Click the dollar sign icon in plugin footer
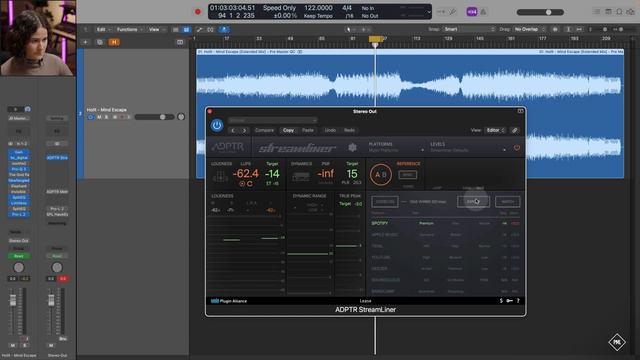This screenshot has width=640, height=360. 501,301
